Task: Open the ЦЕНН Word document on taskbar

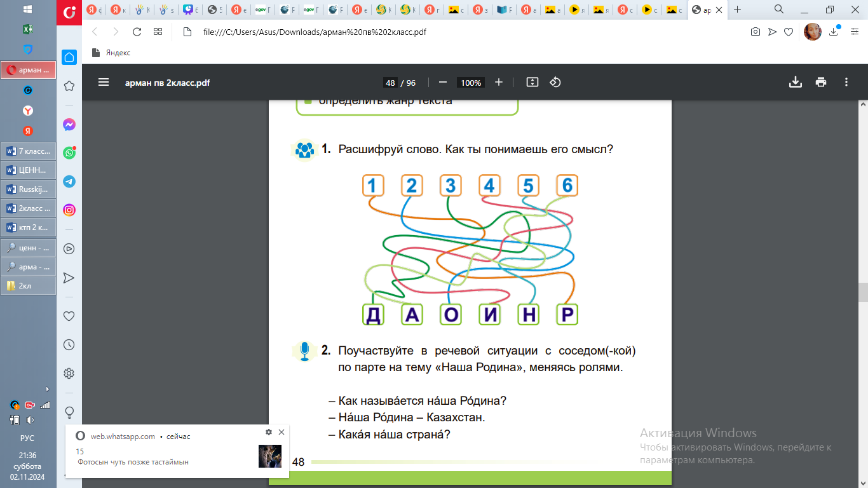Action: coord(28,170)
